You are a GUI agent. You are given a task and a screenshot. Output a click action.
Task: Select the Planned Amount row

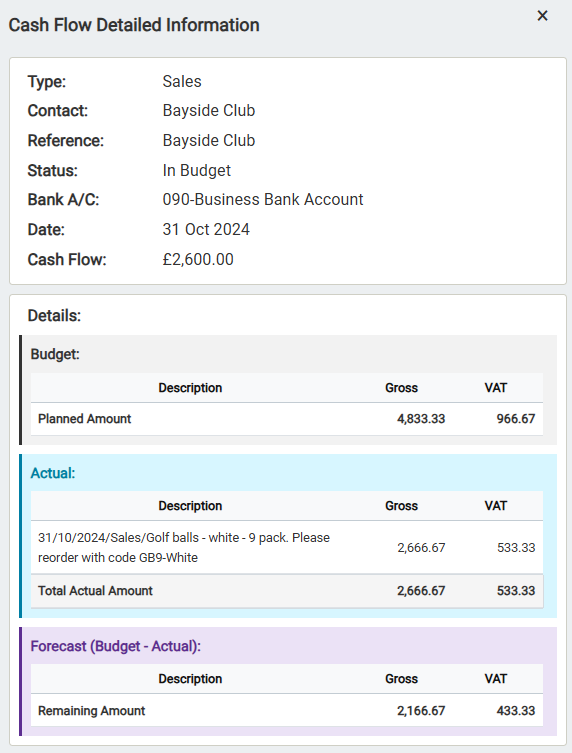(287, 419)
